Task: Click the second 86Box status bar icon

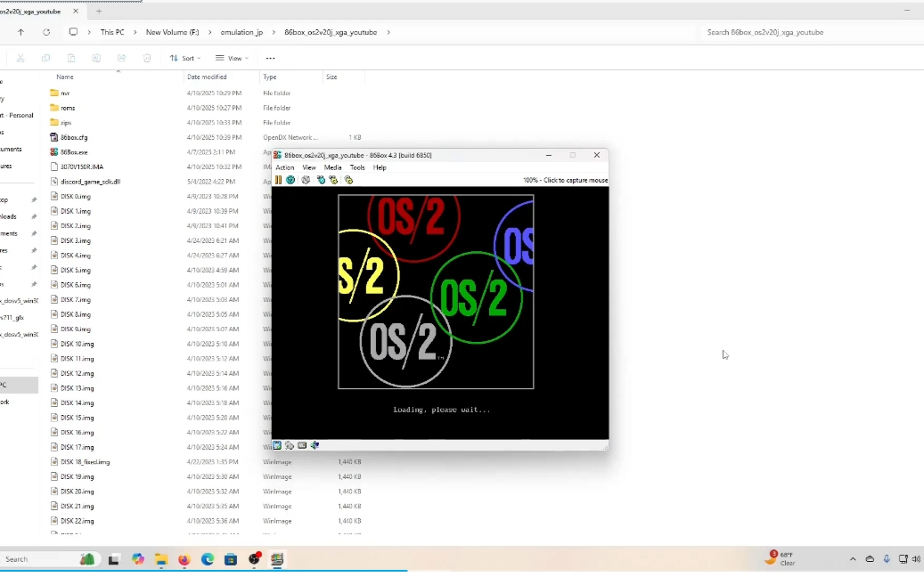Action: tap(290, 446)
